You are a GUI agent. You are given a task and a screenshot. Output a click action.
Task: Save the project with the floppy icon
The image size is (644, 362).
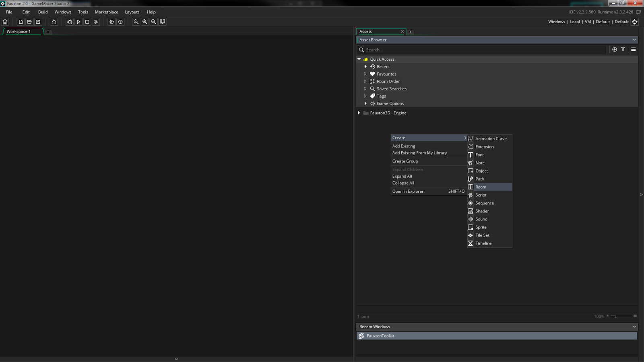tap(38, 22)
